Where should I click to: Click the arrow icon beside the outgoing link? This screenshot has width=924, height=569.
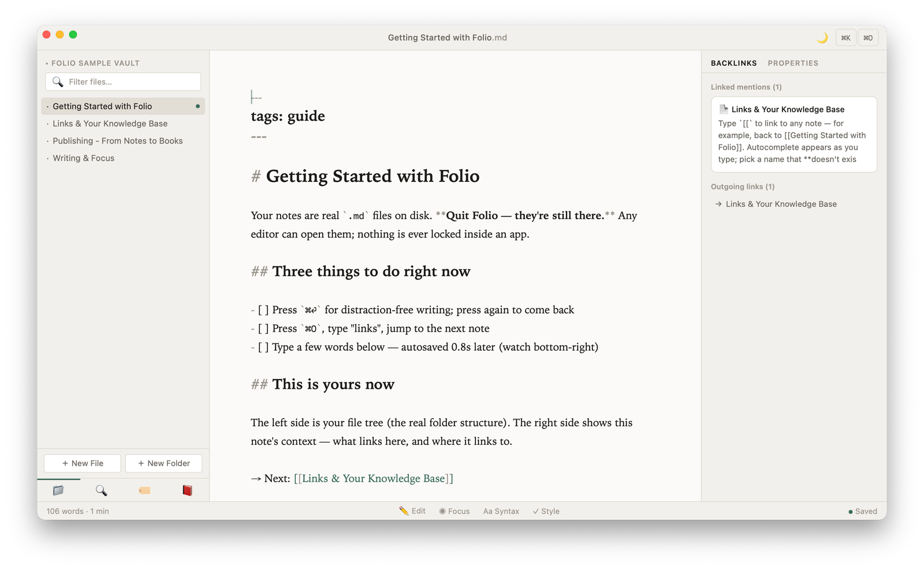(x=718, y=204)
